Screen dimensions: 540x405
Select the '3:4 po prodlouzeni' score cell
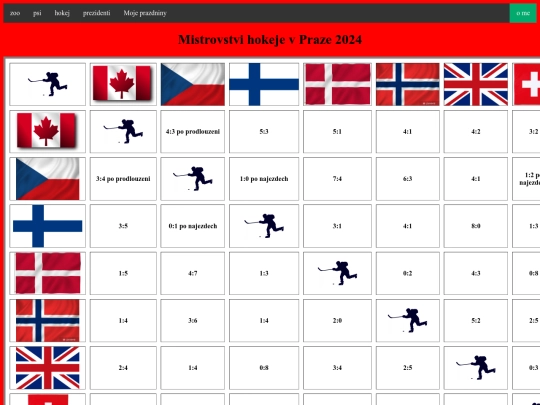123,179
